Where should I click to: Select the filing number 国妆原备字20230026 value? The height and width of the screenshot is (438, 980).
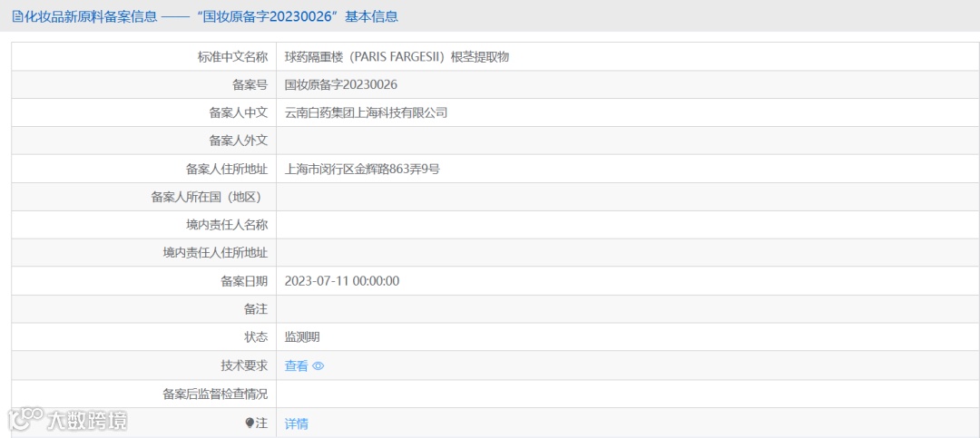[340, 85]
